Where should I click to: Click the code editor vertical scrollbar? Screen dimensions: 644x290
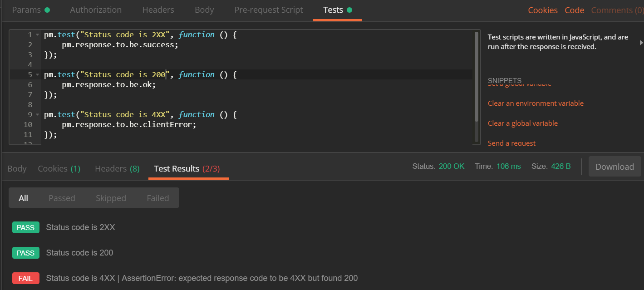click(x=476, y=77)
